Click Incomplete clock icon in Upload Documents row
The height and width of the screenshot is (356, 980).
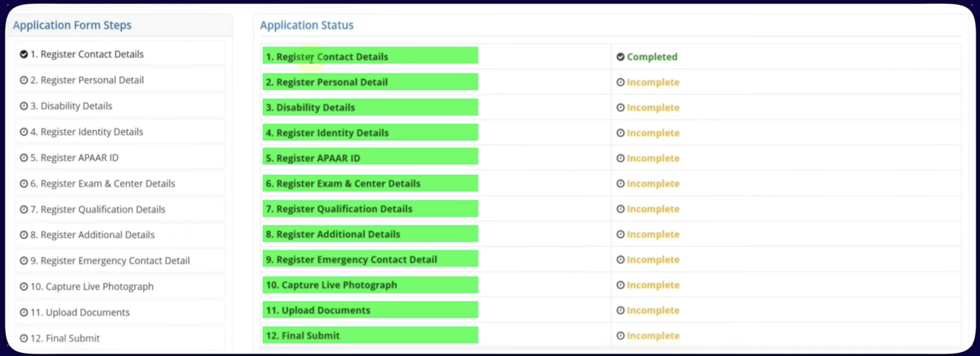[x=620, y=310]
